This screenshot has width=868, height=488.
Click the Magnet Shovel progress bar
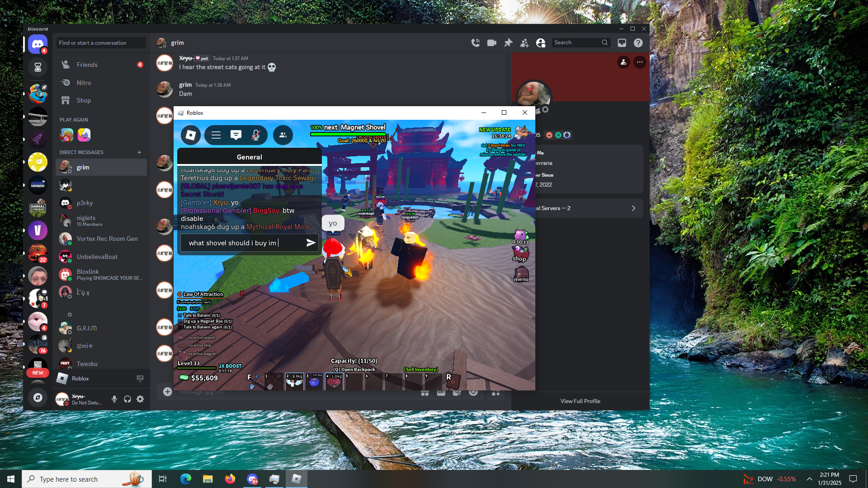(x=348, y=134)
